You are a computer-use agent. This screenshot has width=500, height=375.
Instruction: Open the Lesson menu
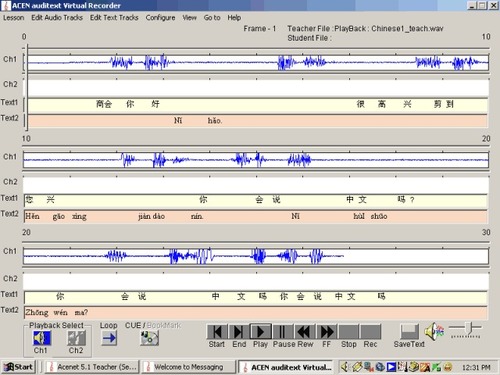click(14, 18)
